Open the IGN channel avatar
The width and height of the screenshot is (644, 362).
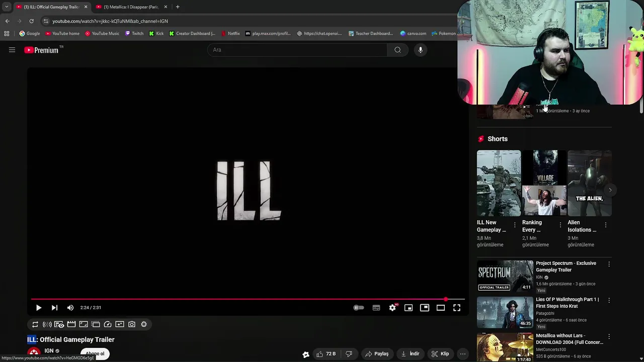[x=34, y=353]
